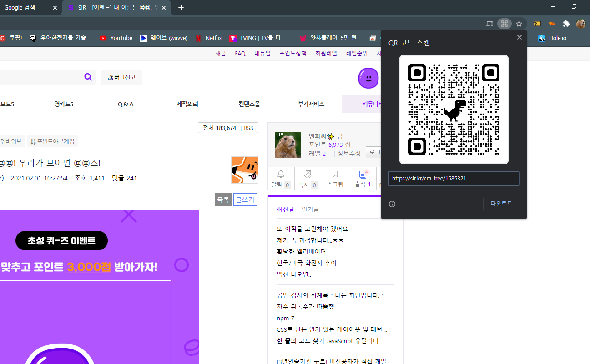Click the send to your devices icon
The width and height of the screenshot is (590, 364).
coord(489,24)
